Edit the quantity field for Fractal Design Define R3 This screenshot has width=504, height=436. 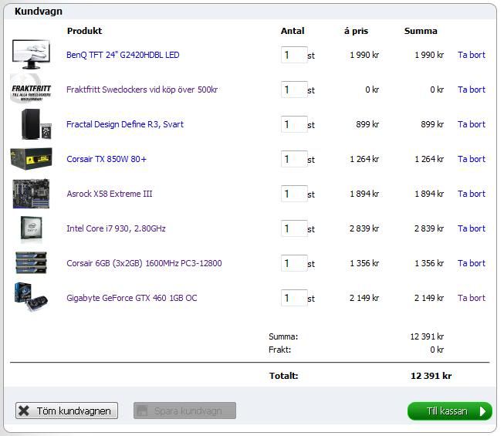click(x=293, y=124)
